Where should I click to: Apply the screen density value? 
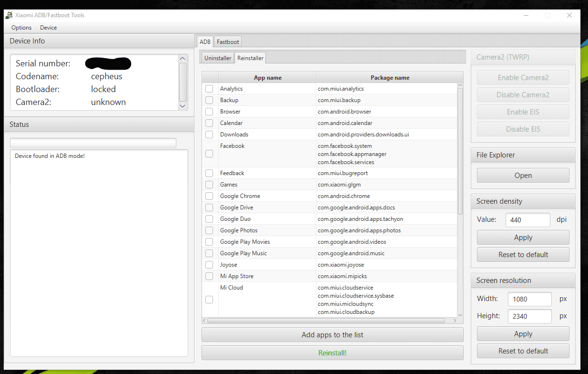click(523, 238)
